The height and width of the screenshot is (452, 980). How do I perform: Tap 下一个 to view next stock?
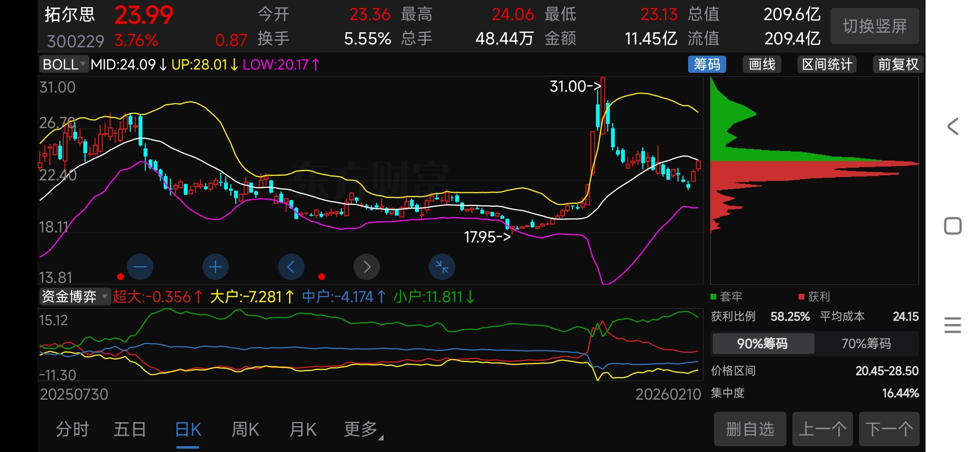pos(889,429)
